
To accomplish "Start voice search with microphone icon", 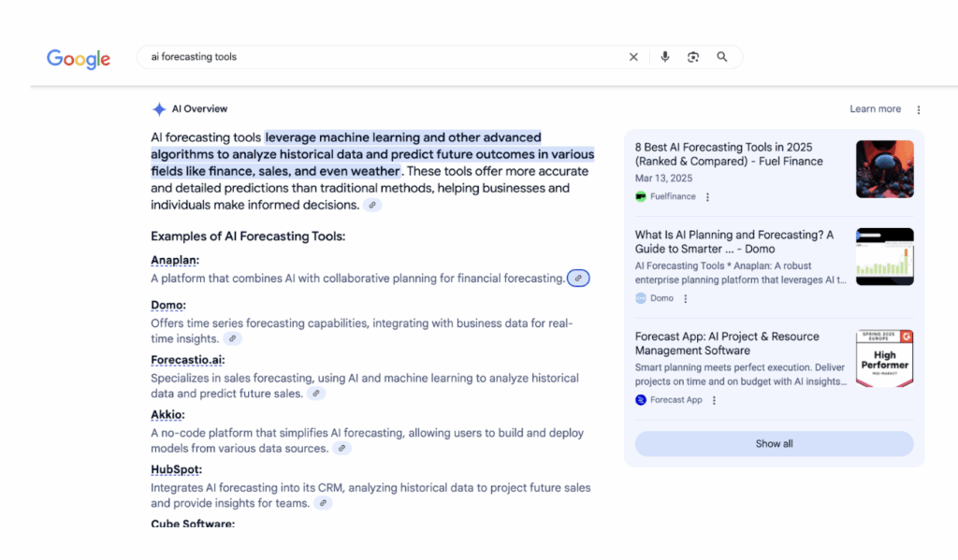I will [665, 57].
